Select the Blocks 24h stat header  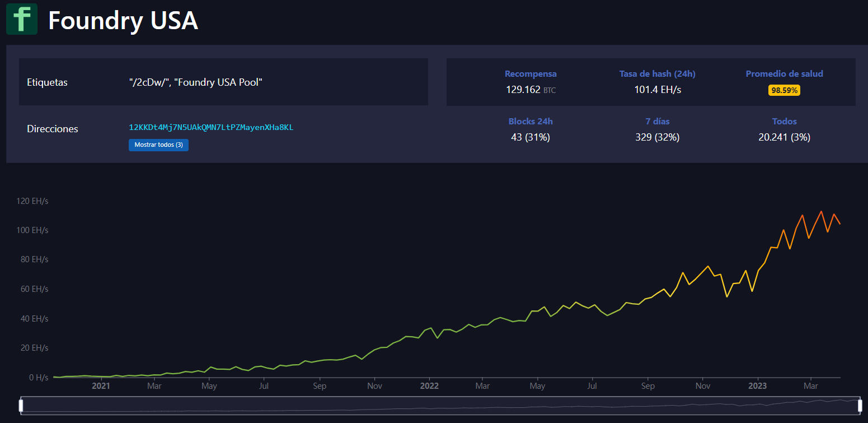[x=530, y=122]
